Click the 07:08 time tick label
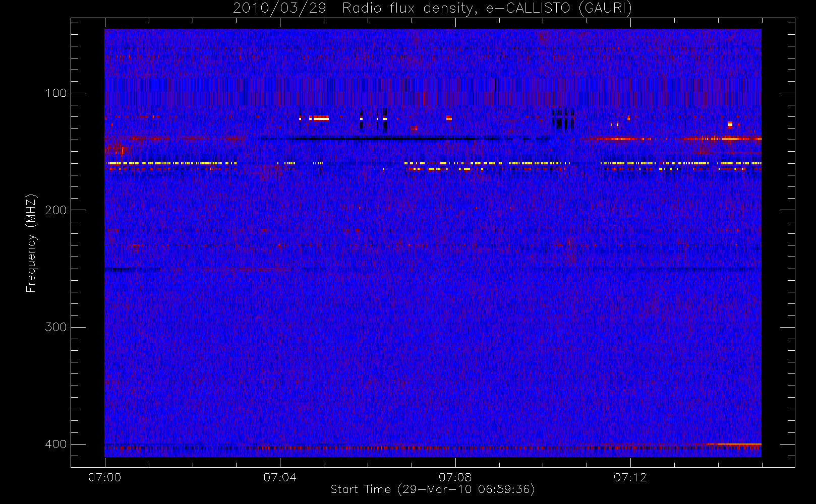Image resolution: width=816 pixels, height=504 pixels. (455, 477)
